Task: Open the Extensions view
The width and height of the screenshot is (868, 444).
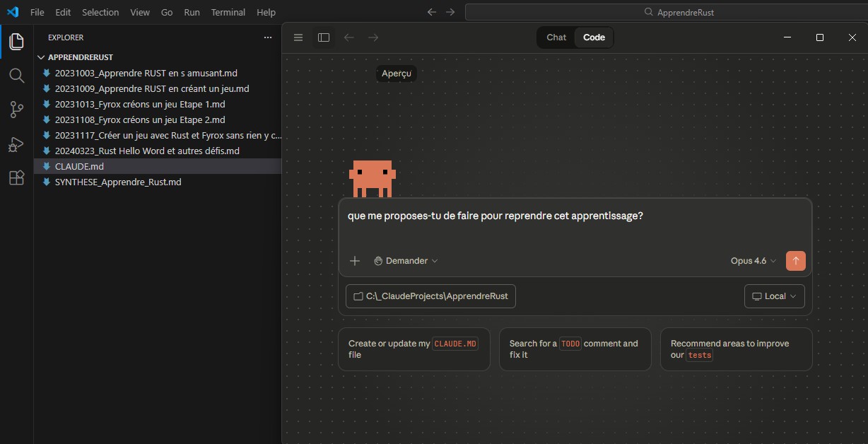Action: click(x=16, y=178)
